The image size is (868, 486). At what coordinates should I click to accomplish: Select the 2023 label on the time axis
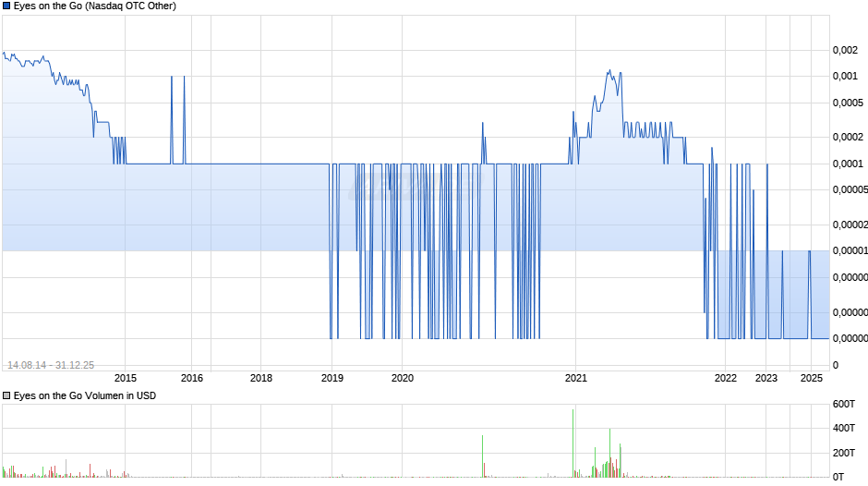coord(766,378)
